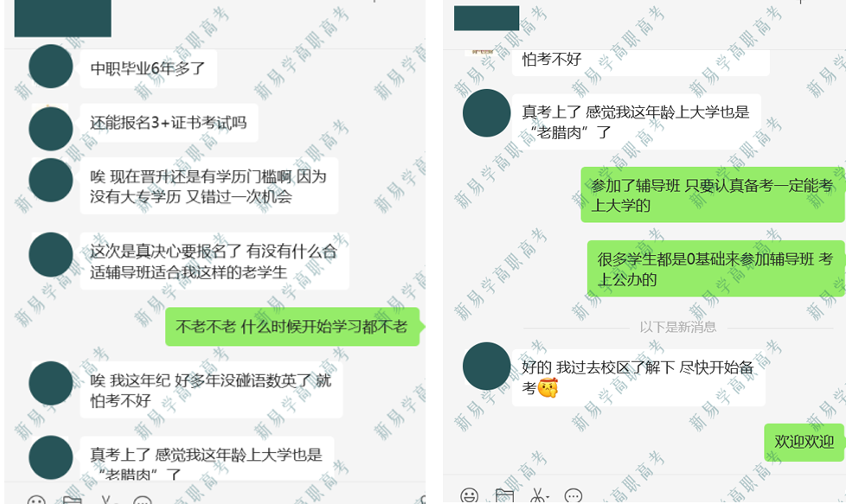Click the avatar next to "还能报名3+证书考试吗"
Image resolution: width=846 pixels, height=504 pixels.
point(51,128)
